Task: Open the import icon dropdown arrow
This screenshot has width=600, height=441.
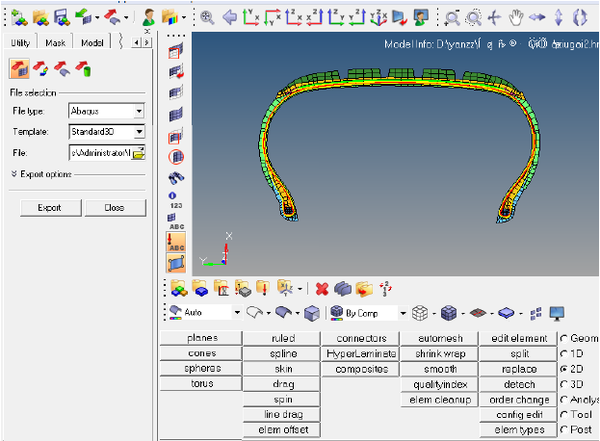Action: 97,18
